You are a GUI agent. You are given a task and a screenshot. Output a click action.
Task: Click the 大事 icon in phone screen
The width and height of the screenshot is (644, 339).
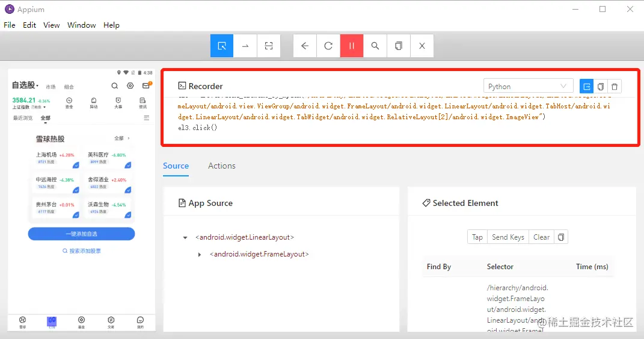click(118, 103)
